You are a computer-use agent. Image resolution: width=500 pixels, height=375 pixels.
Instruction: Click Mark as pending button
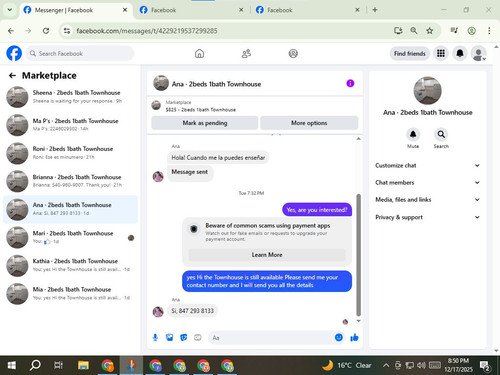pyautogui.click(x=205, y=123)
